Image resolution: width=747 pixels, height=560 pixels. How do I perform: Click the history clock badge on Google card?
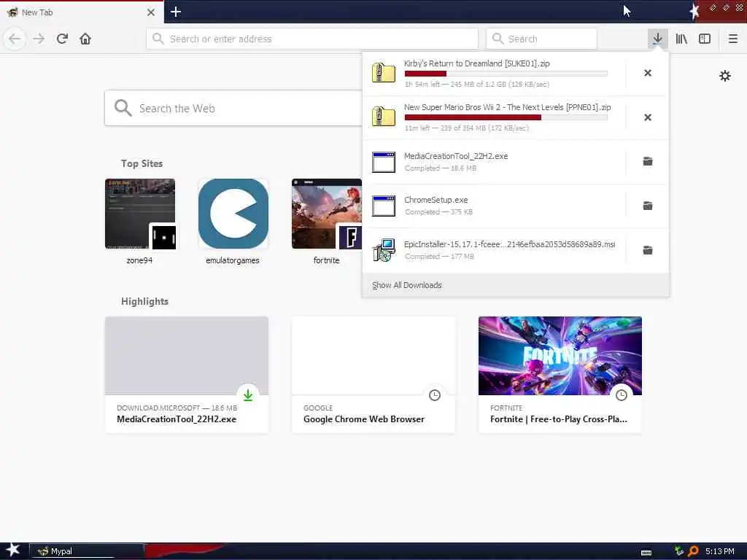435,394
